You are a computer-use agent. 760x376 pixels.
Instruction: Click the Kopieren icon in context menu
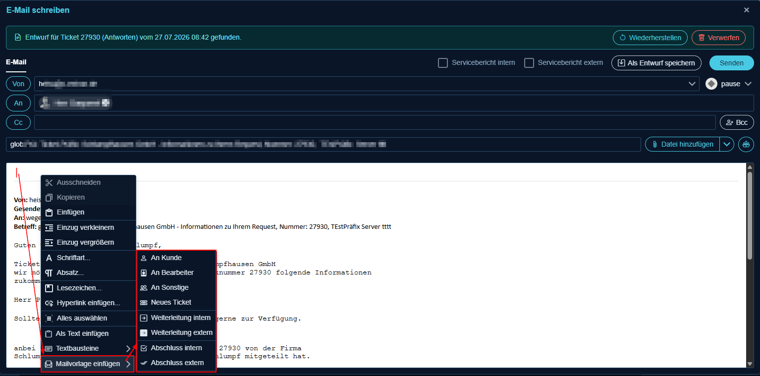(48, 198)
